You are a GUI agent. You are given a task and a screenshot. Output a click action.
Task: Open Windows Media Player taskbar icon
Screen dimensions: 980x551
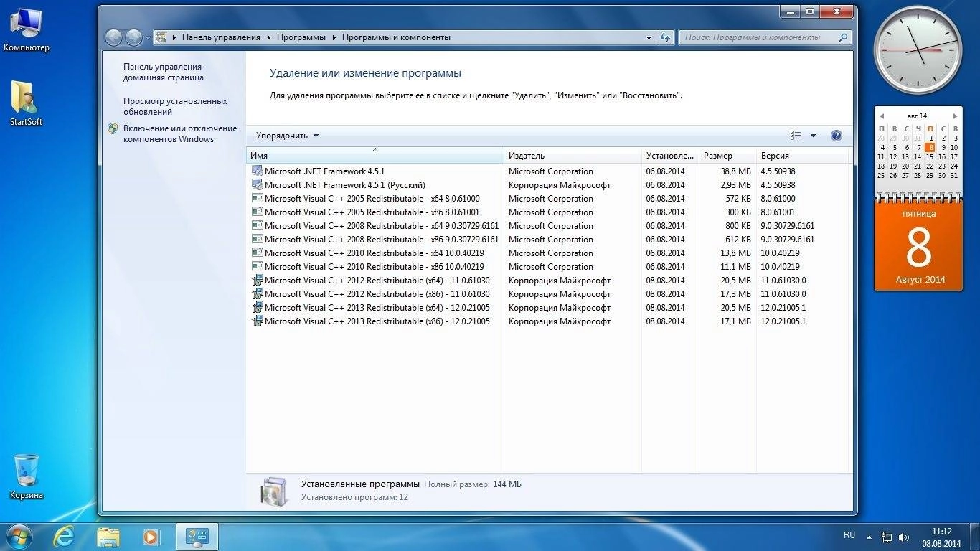(151, 537)
